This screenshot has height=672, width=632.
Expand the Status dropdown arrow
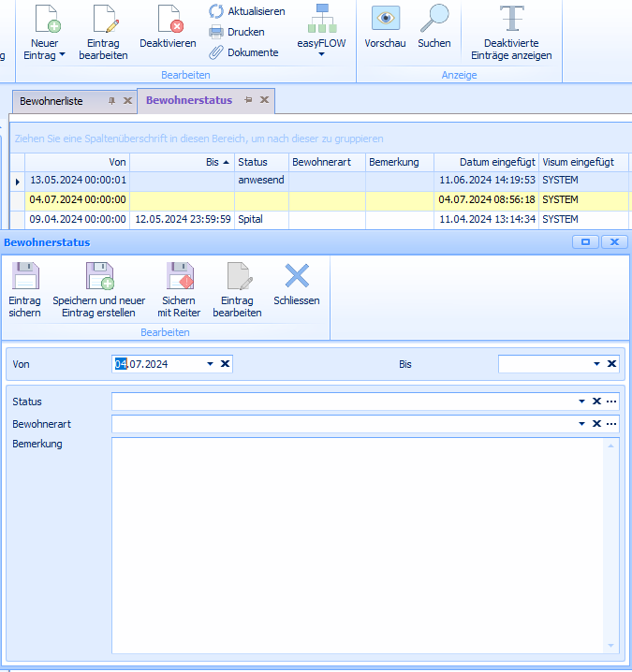coord(581,402)
